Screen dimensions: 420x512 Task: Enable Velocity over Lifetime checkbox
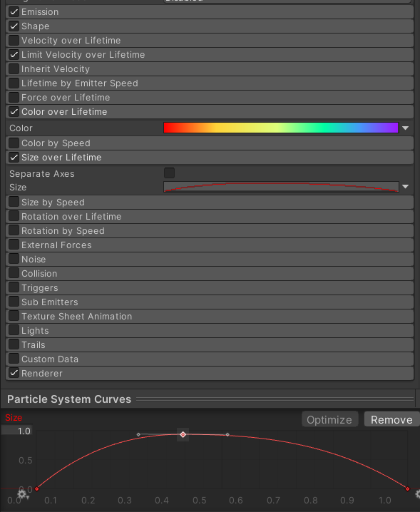(14, 40)
